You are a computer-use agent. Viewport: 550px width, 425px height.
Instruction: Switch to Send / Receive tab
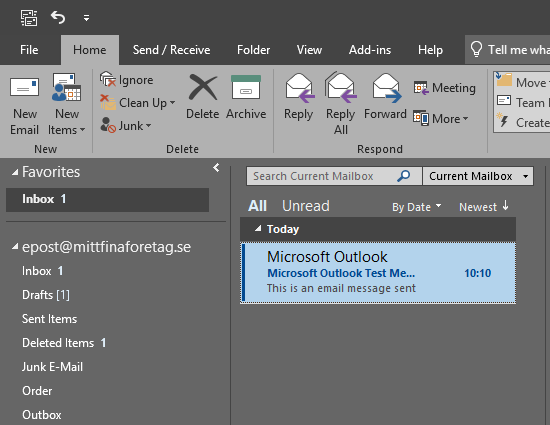(172, 50)
